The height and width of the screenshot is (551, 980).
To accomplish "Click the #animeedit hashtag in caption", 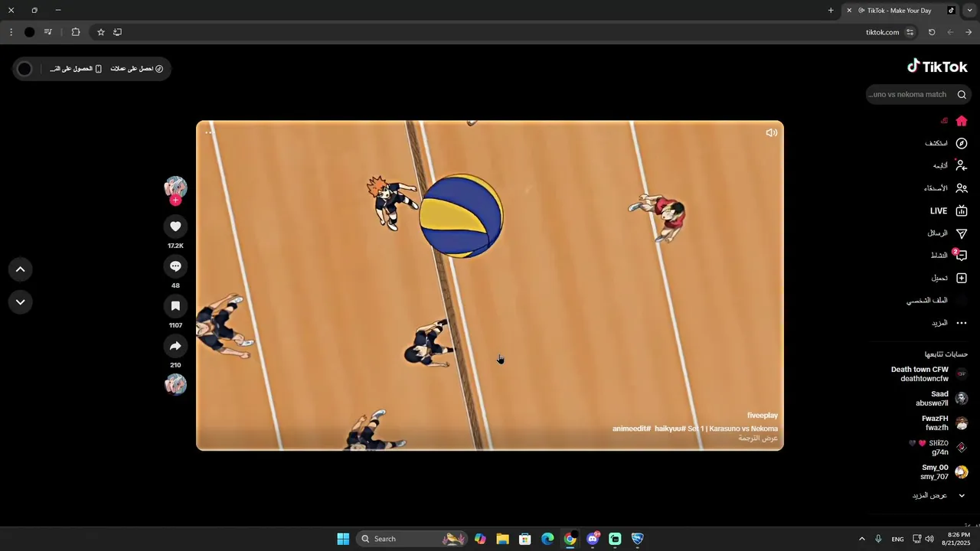I will point(632,429).
